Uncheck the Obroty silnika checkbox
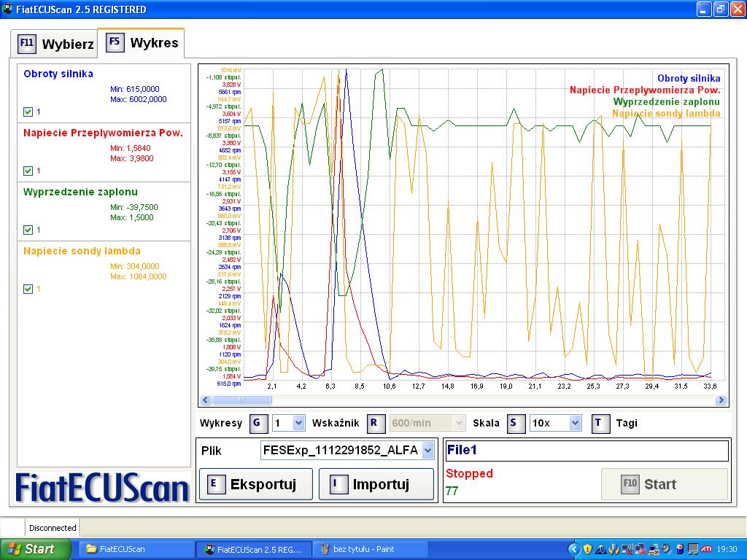This screenshot has width=747, height=560. [x=28, y=112]
